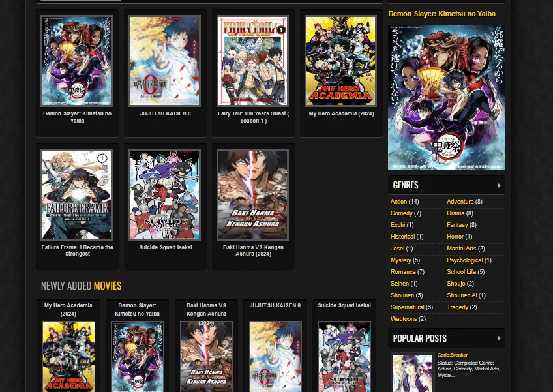Click 'Baki Hanma VS Kengan Ashura' title in Newly Added Movies
The image size is (553, 392).
pos(206,314)
